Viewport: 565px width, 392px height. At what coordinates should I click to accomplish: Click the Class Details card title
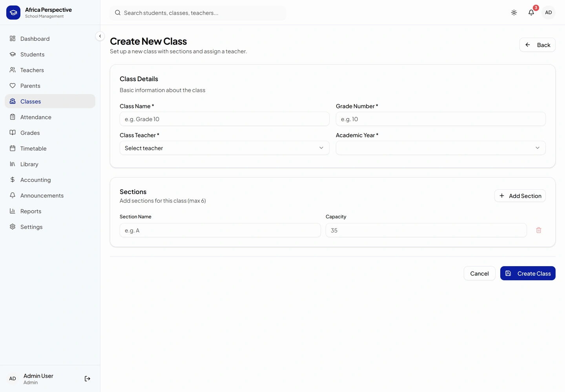tap(139, 79)
